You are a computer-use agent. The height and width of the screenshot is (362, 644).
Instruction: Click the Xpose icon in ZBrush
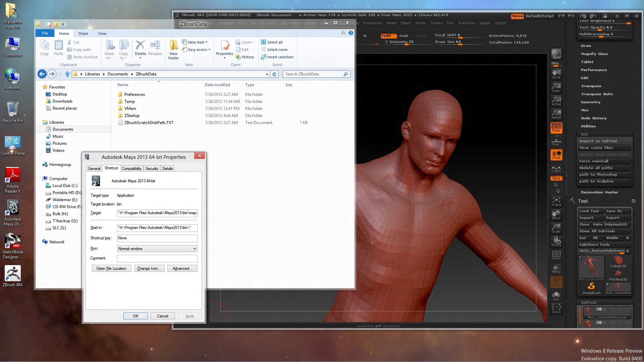click(x=556, y=309)
